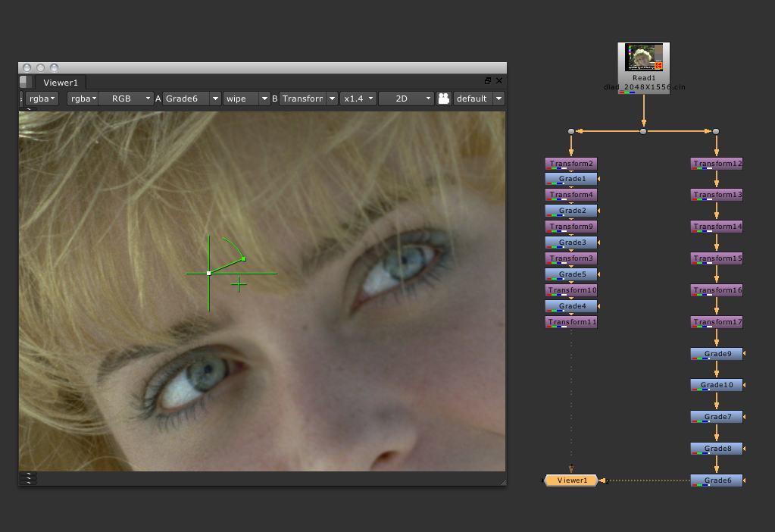
Task: Open the A input dropdown showing Grade6
Action: (189, 98)
